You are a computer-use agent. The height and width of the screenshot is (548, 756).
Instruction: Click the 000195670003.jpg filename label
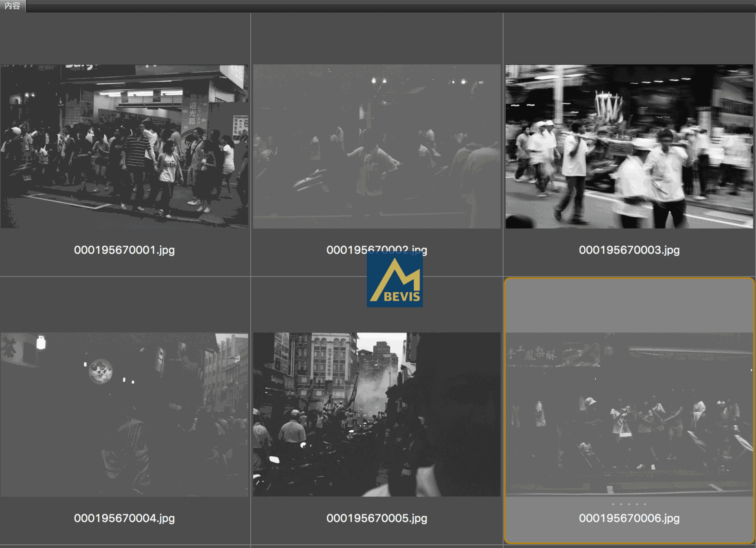pyautogui.click(x=629, y=250)
